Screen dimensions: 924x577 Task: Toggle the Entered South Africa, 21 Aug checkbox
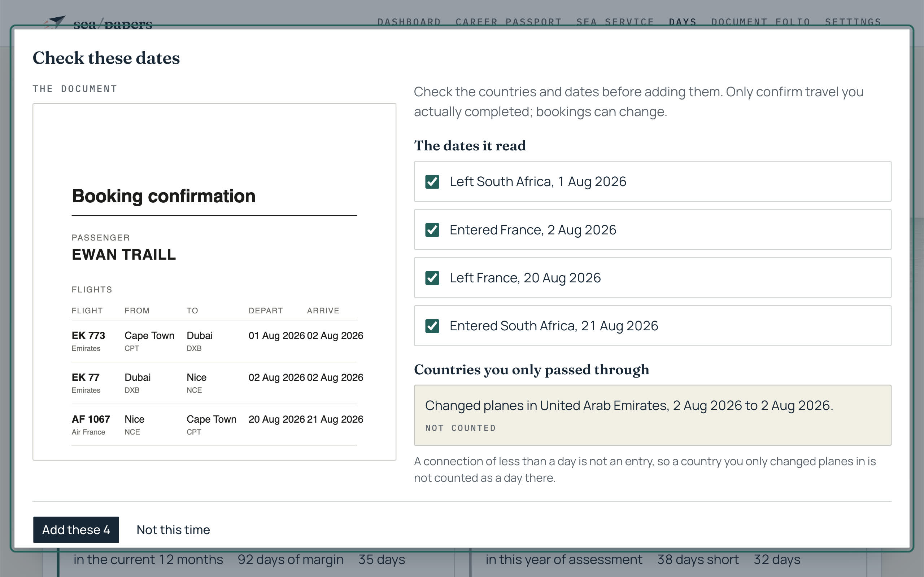432,326
